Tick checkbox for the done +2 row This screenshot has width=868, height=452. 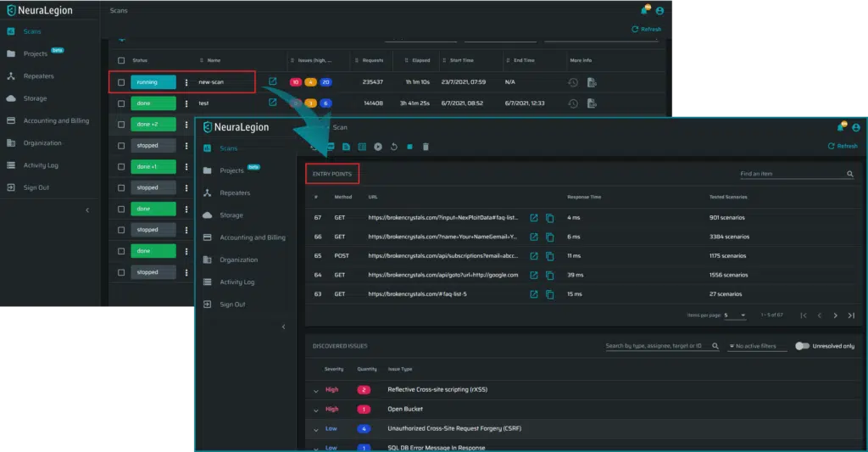coord(121,124)
